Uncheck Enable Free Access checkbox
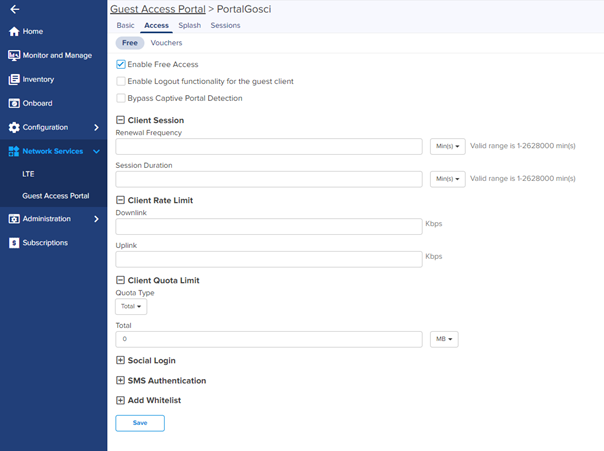 [x=121, y=64]
